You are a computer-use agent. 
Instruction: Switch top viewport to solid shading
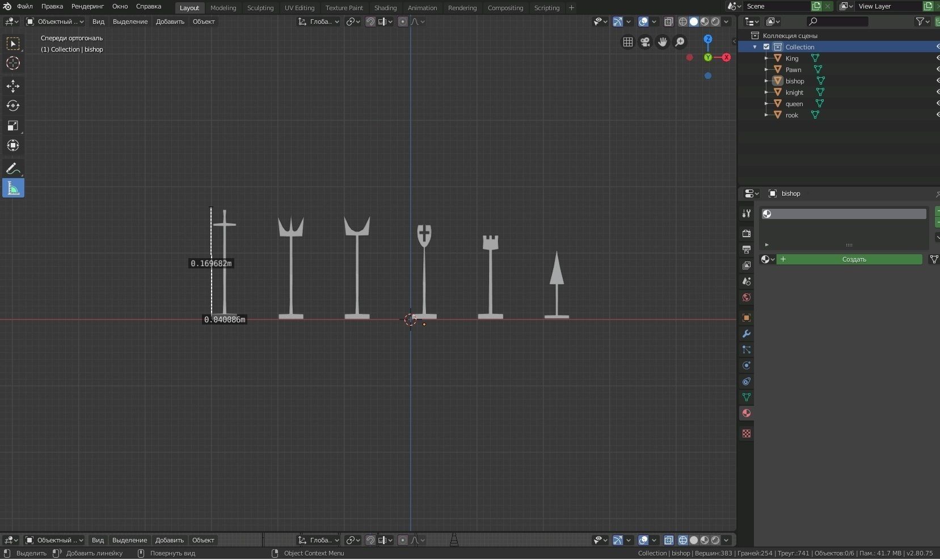point(694,22)
